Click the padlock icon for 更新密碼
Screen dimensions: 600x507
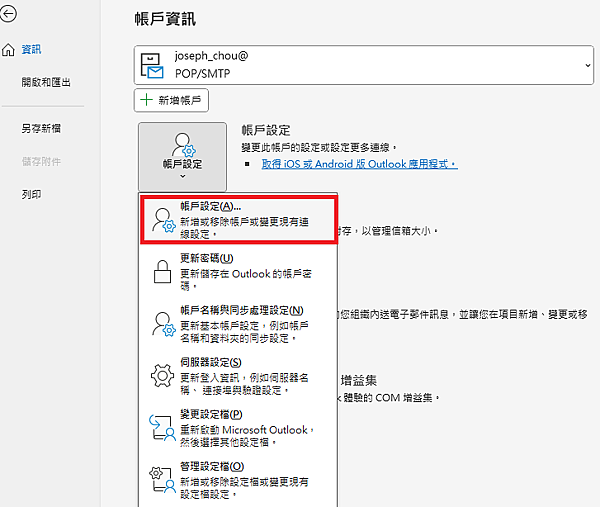[x=162, y=272]
